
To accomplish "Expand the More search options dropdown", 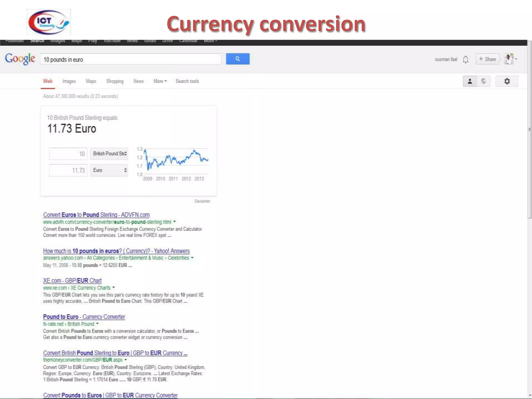I will 160,81.
